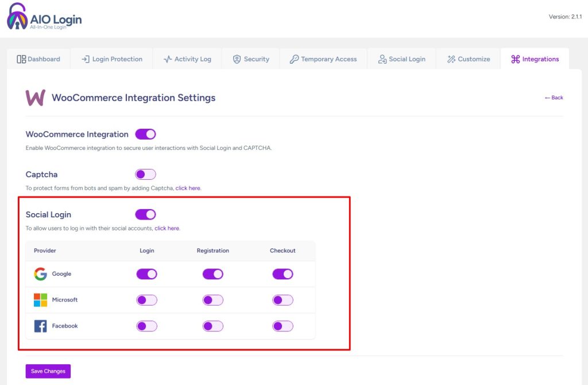Screen dimensions: 588x385
Task: Turn off the main Social Login toggle
Action: [145, 214]
